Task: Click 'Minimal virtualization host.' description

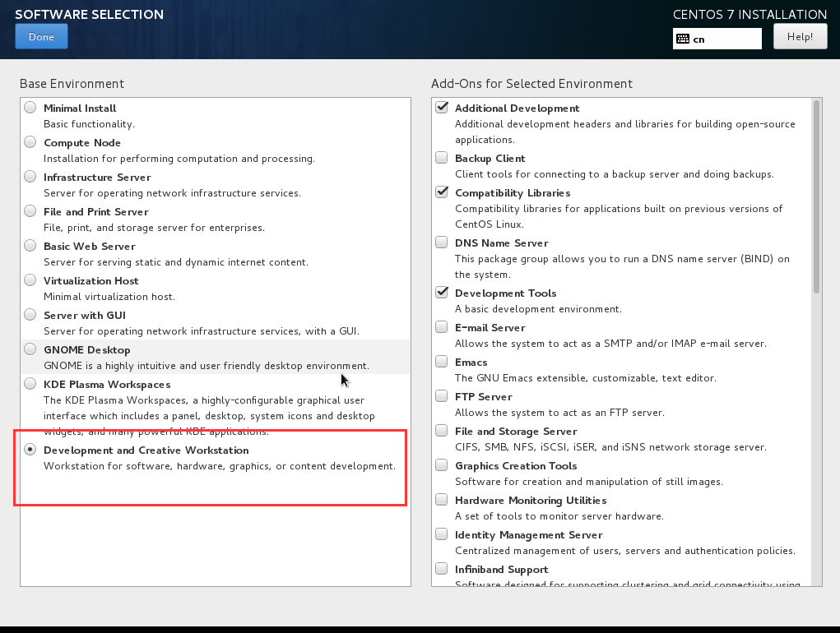Action: point(109,297)
